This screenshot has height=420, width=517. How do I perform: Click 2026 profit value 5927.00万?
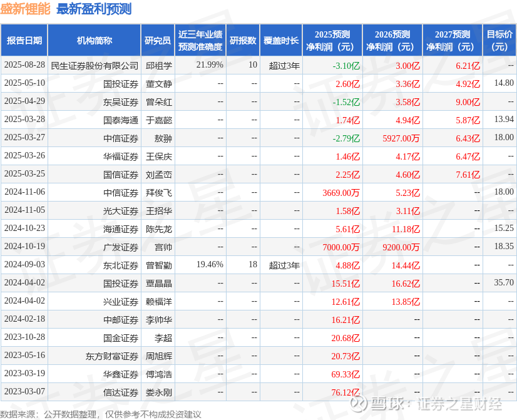401,138
